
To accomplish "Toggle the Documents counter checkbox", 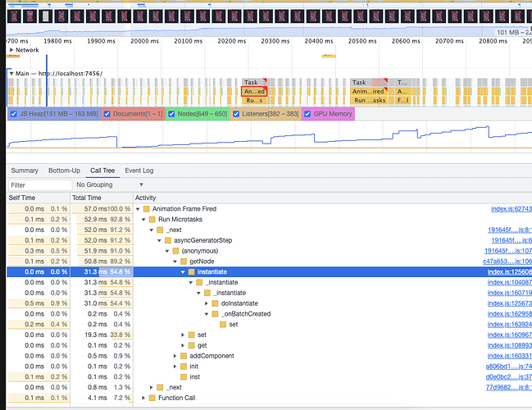I will pos(107,114).
